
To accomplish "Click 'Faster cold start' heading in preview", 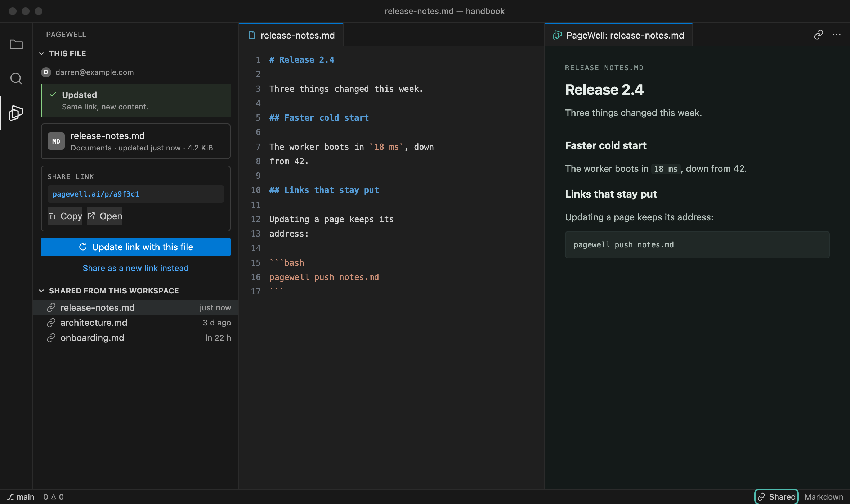I will (606, 145).
